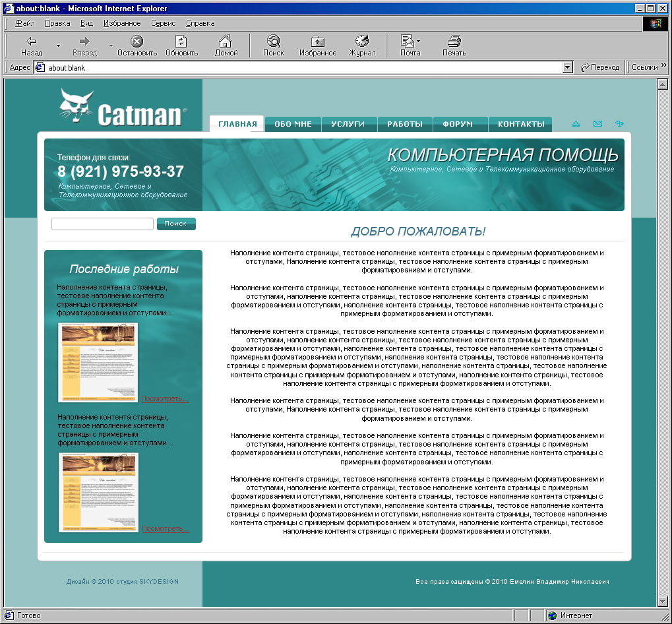
Task: Go to the browser Home (Домой) icon
Action: (226, 46)
